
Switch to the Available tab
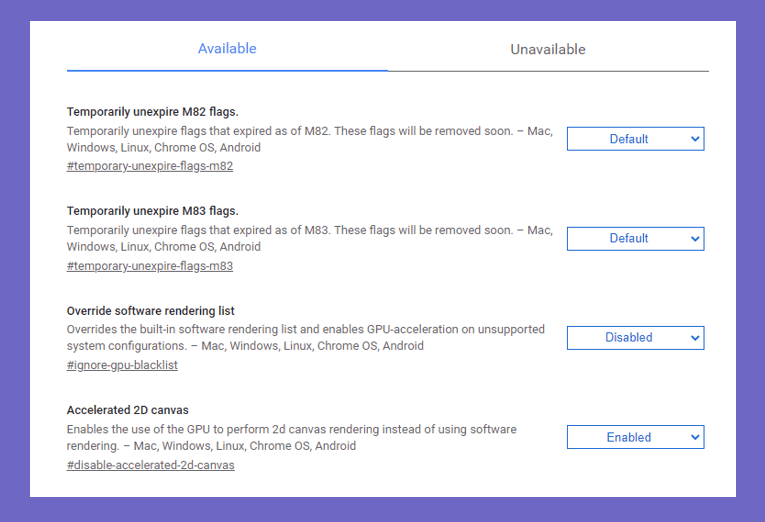227,49
